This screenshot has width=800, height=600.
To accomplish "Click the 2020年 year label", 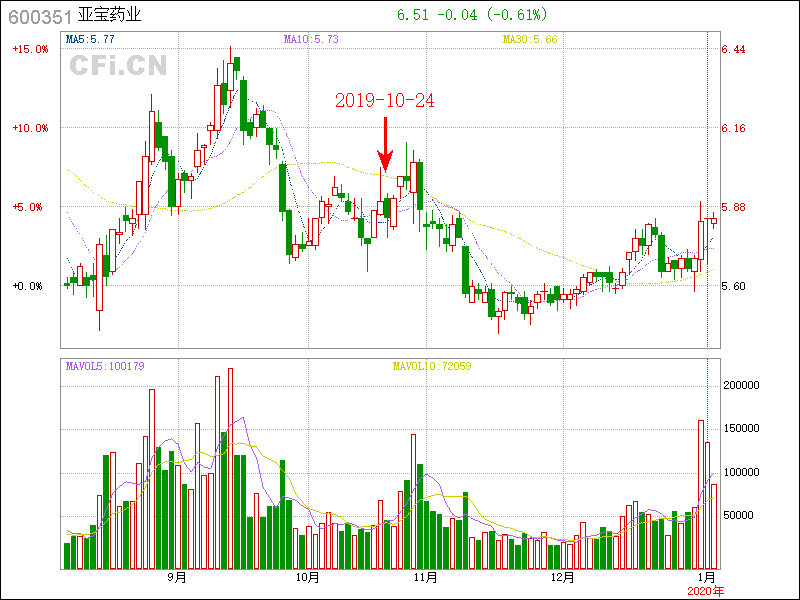I will (x=707, y=591).
